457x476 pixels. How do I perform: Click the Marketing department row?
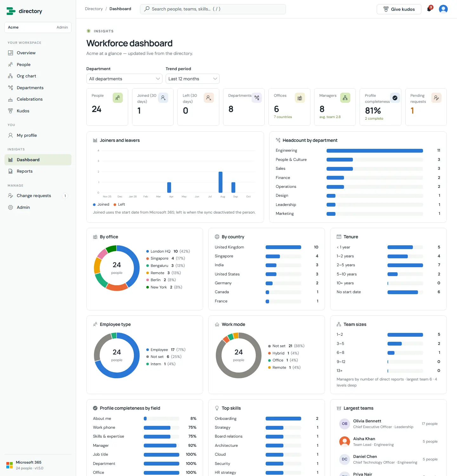(358, 214)
